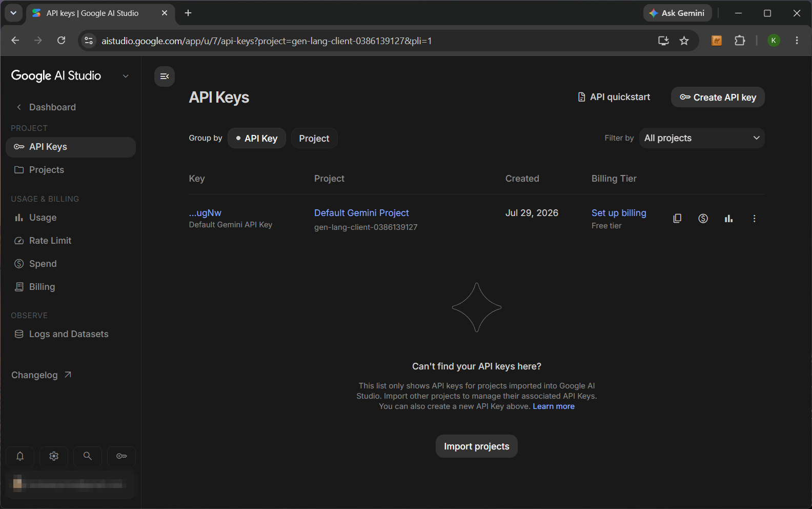Click the gen-lang-client-0386139127 project ID

click(x=366, y=227)
